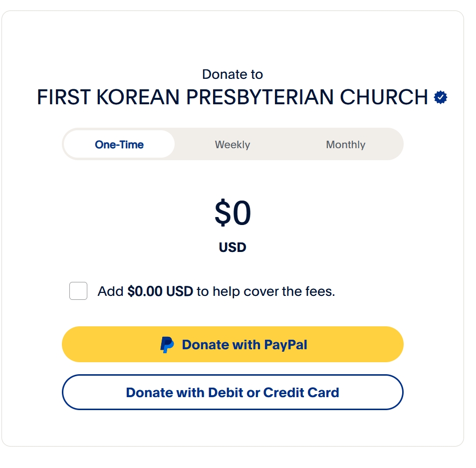Click 'to help cover the fees' text
Screen dimensions: 476x468
(x=265, y=291)
